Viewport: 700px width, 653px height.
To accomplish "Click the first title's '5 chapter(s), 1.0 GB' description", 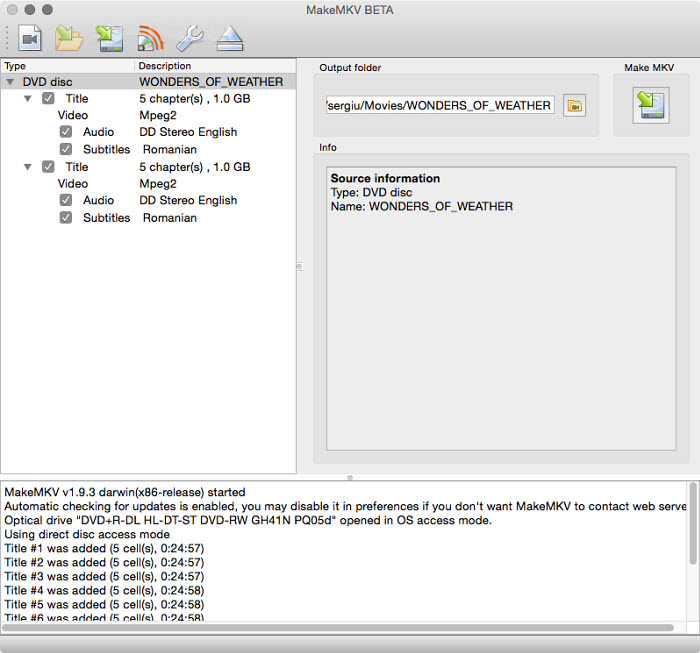I will 195,99.
